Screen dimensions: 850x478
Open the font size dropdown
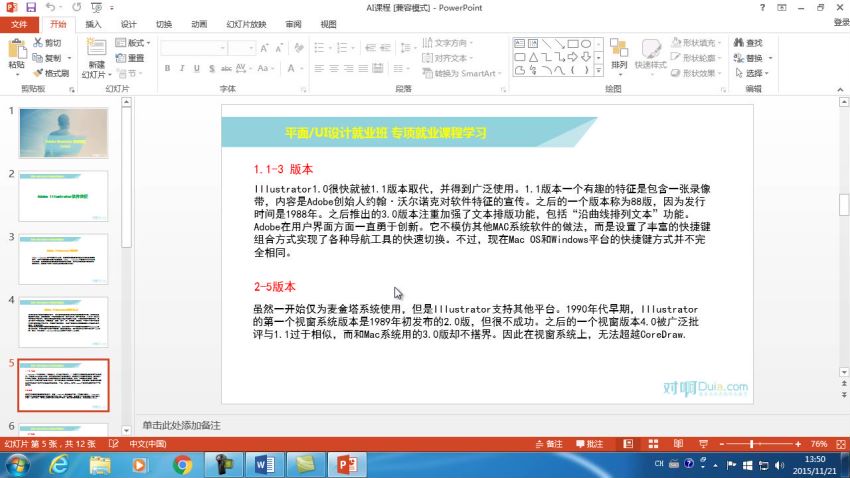251,48
